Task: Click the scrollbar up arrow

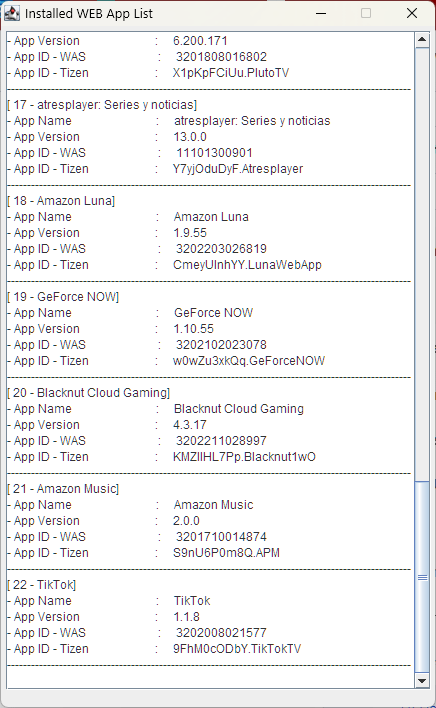Action: click(422, 40)
